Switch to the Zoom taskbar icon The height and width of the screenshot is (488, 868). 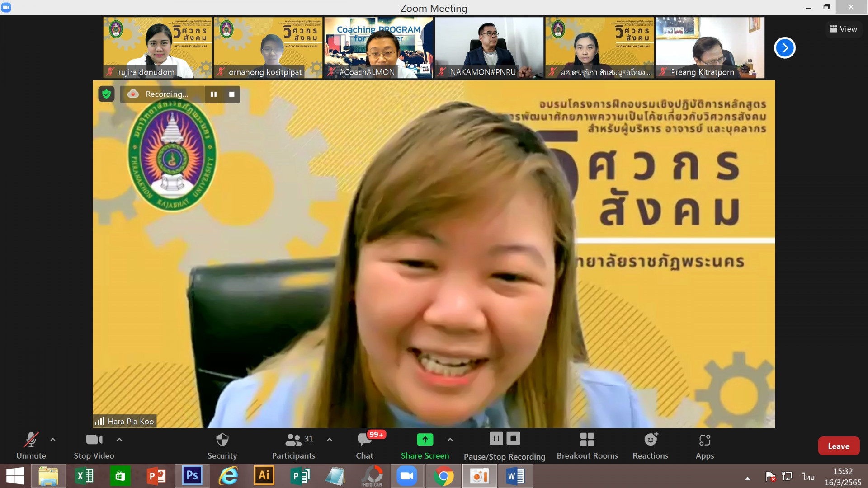(407, 476)
